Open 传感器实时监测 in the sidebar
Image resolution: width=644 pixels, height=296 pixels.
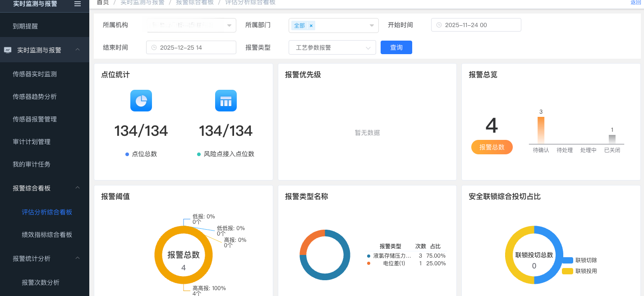tap(35, 74)
